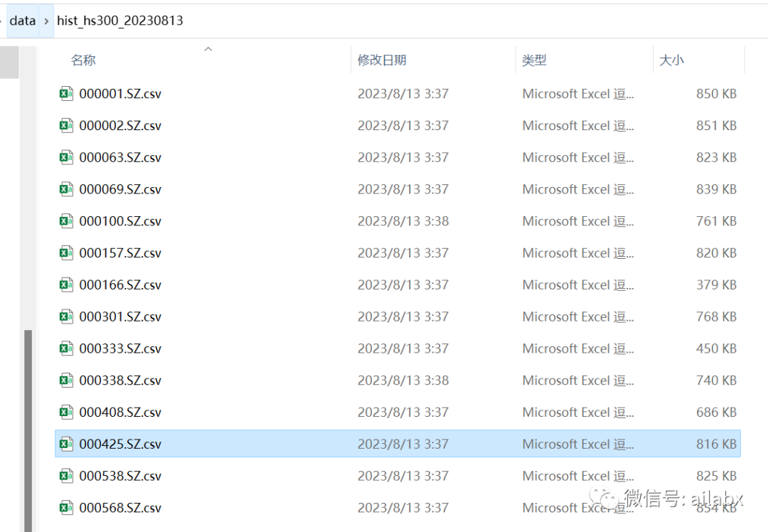
Task: Select file name 000425.SZ.csv
Action: click(120, 444)
